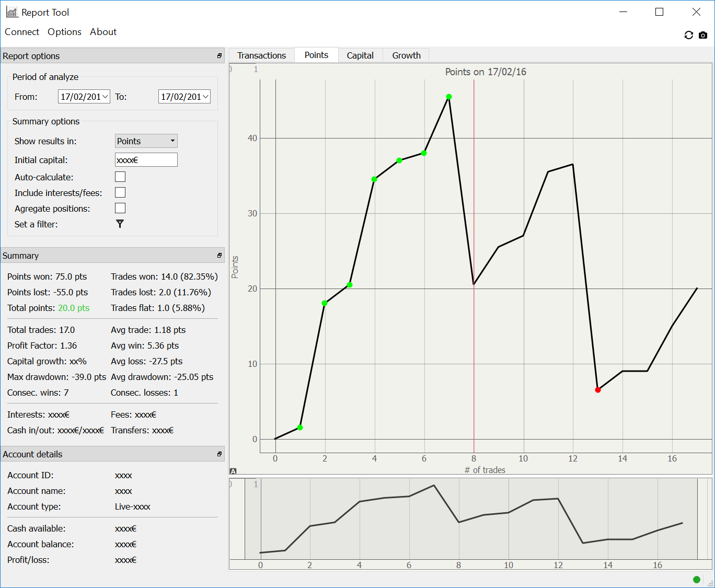The height and width of the screenshot is (588, 715).
Task: Click the Consec. losses: 1 text
Action: [x=144, y=393]
